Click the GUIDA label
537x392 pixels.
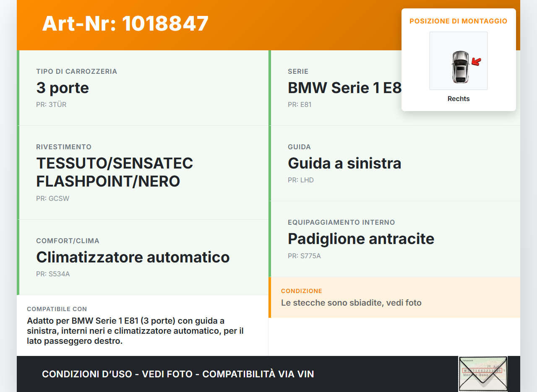(x=300, y=147)
